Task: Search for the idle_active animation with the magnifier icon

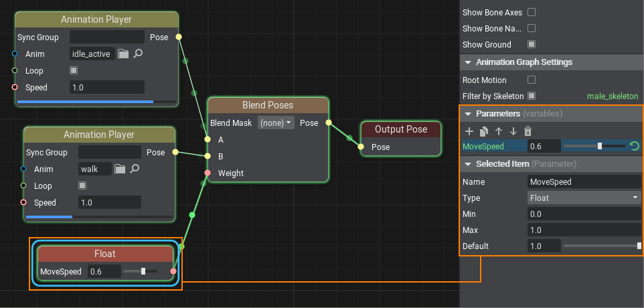Action: pos(138,54)
